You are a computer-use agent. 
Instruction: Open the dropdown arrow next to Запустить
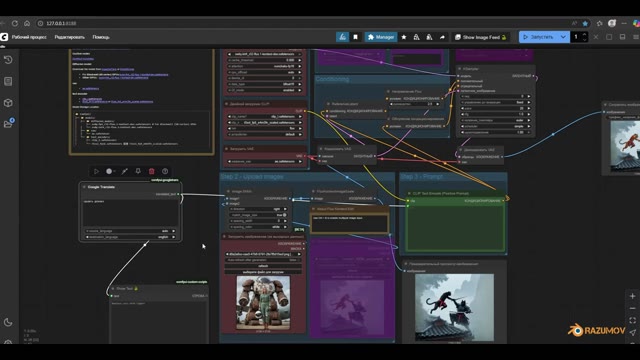click(563, 37)
